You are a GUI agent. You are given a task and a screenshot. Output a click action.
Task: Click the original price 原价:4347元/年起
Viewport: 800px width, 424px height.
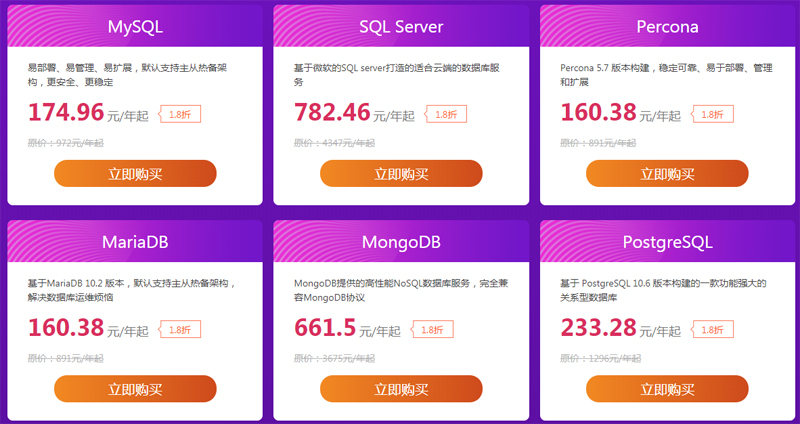[334, 143]
